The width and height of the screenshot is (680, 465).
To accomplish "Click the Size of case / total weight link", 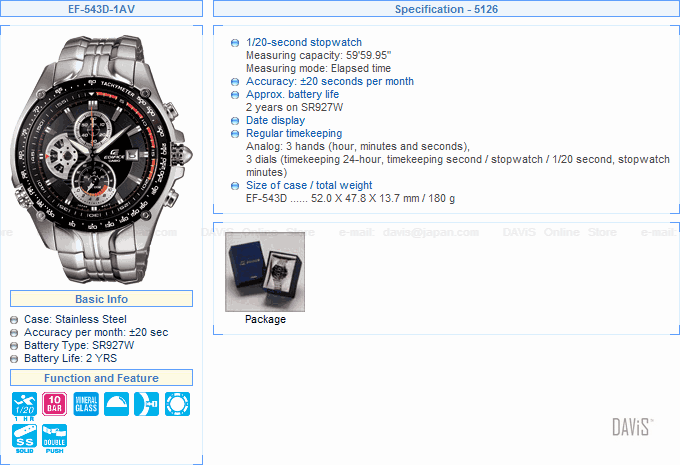I will pyautogui.click(x=309, y=185).
